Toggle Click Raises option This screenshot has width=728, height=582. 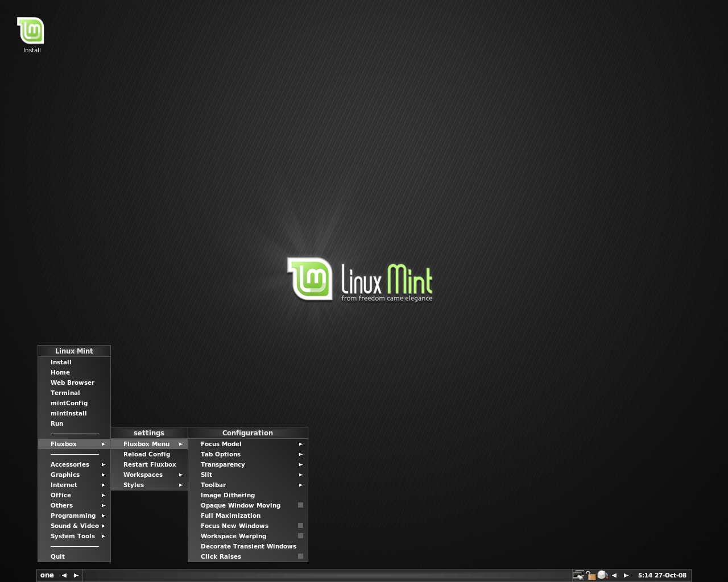248,556
